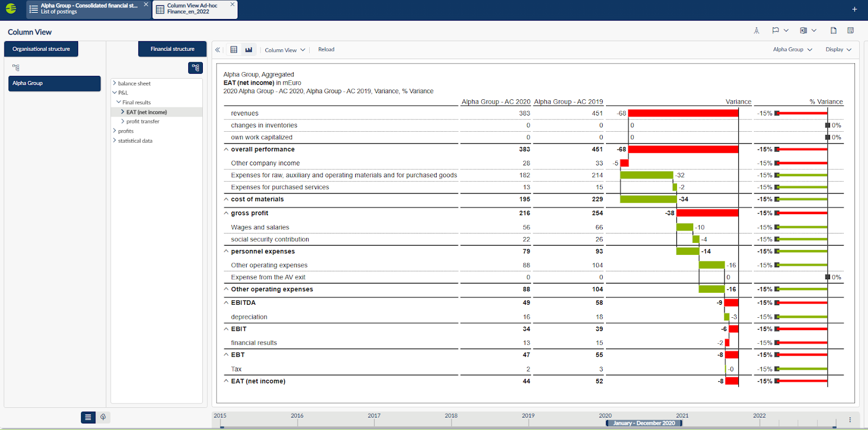Click the Excel export icon
868x430 pixels.
pos(803,30)
